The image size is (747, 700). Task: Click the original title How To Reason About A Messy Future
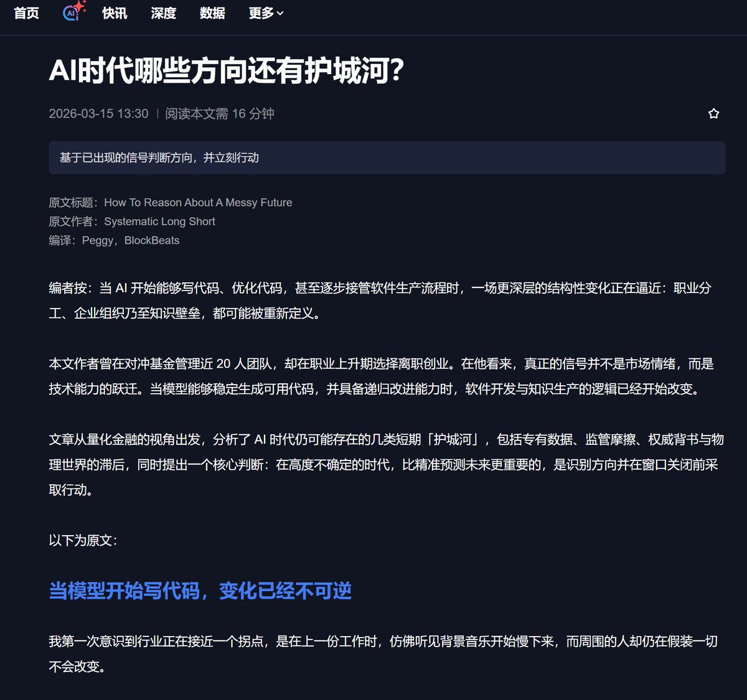click(199, 202)
